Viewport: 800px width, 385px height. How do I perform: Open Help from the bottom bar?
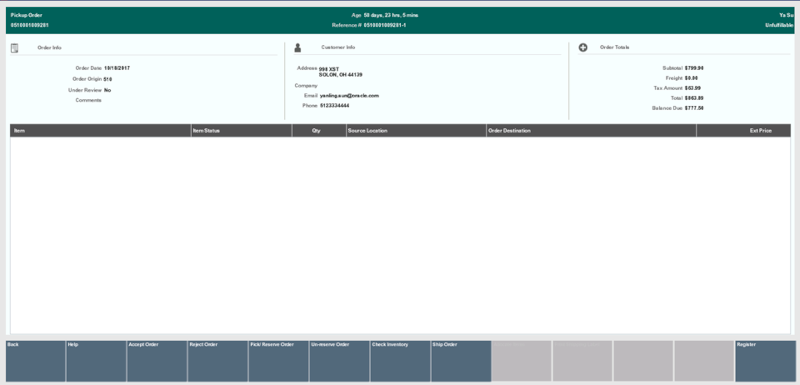click(96, 361)
